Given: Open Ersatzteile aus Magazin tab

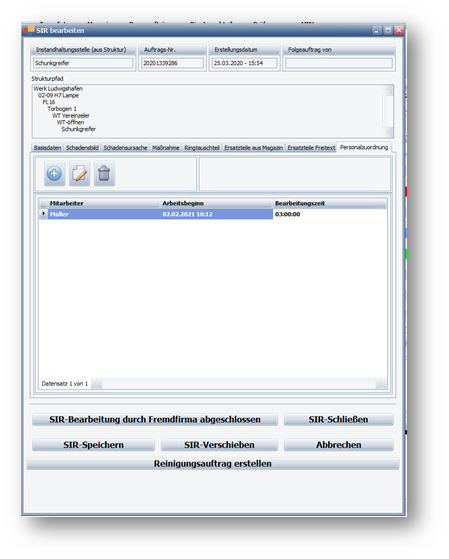Looking at the screenshot, I should point(253,148).
